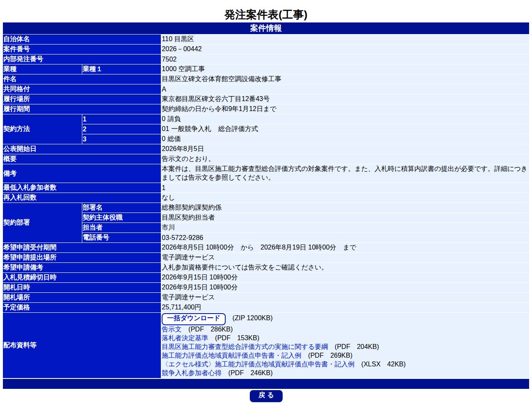
Task: Open the 落札者決定基準 PDF link
Action: pos(185,338)
